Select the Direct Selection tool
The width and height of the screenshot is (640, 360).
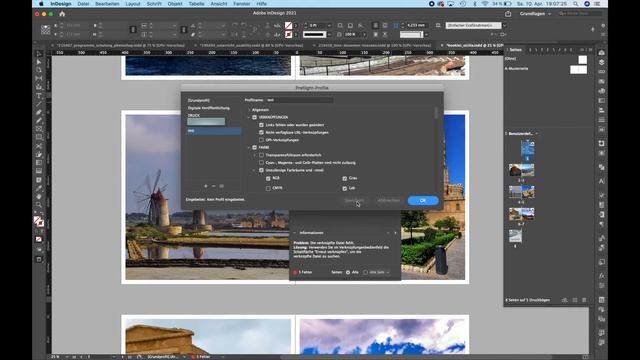click(39, 62)
